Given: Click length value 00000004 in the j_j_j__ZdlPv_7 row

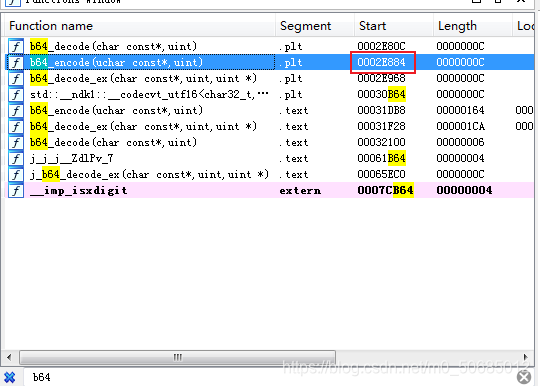Looking at the screenshot, I should click(460, 158).
